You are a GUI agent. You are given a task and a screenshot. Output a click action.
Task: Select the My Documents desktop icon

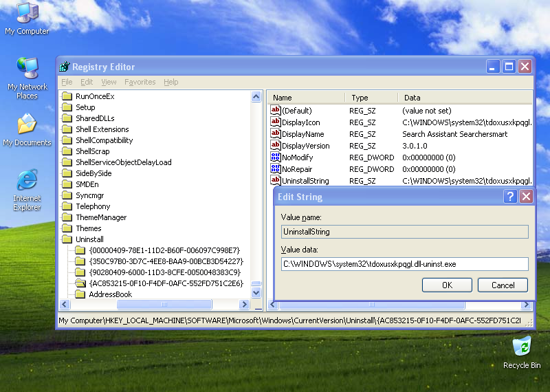27,129
